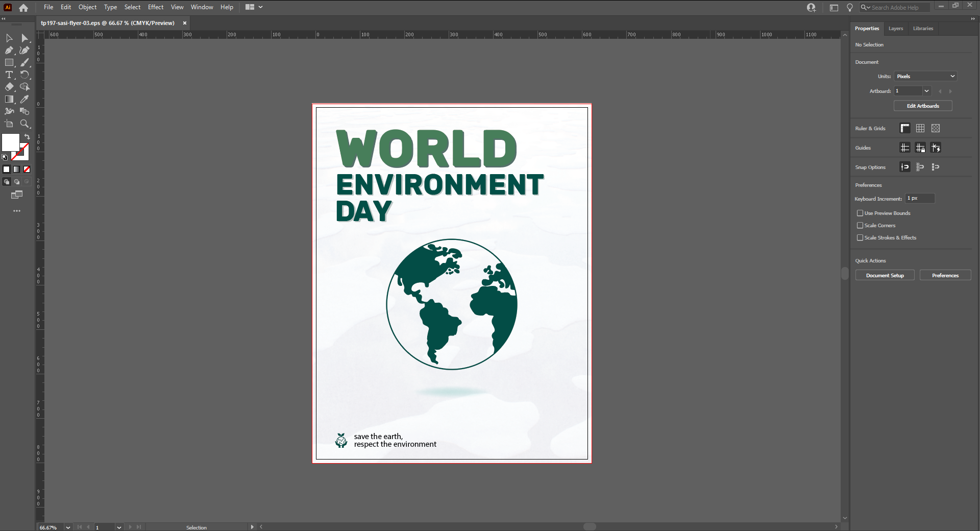Activate the Type tool

[9, 75]
